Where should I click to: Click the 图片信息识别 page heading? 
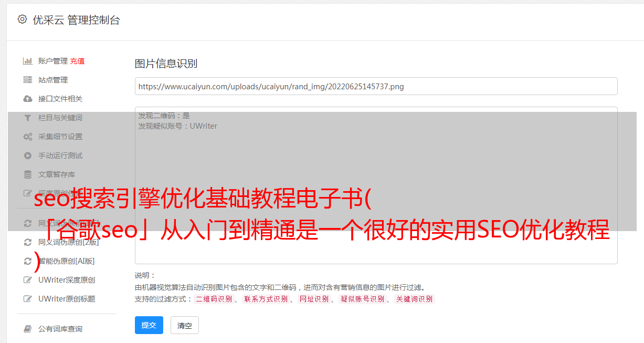pos(166,64)
